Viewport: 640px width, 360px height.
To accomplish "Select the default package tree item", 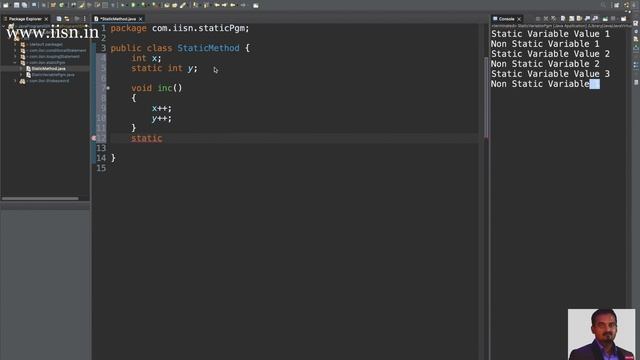I will tap(45, 44).
